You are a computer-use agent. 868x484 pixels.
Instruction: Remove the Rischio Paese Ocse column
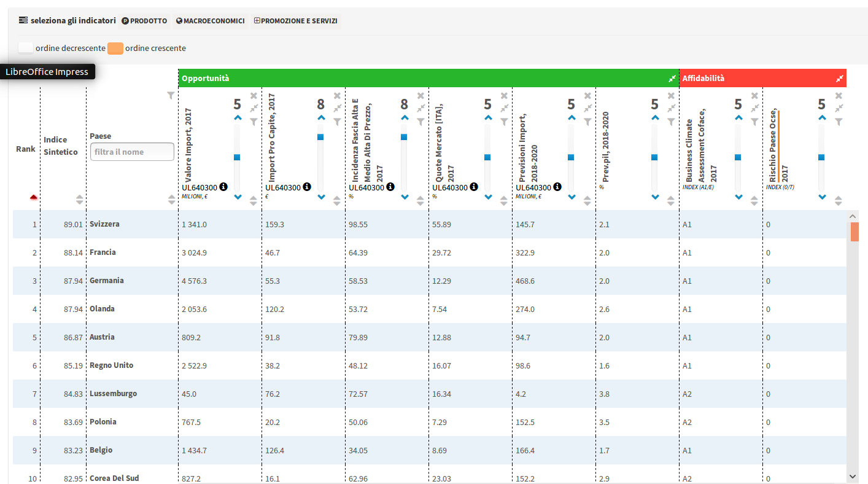click(x=838, y=96)
